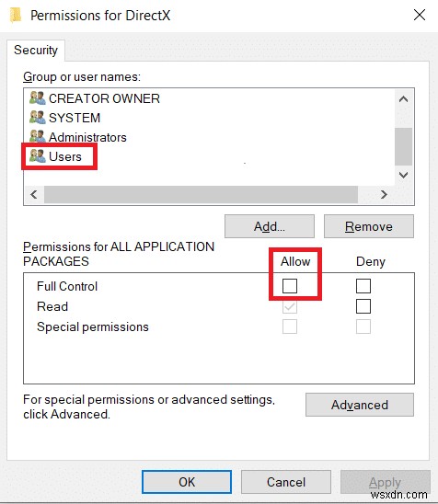This screenshot has height=504, width=438.
Task: Confirm changes with the OK button
Action: (x=187, y=482)
